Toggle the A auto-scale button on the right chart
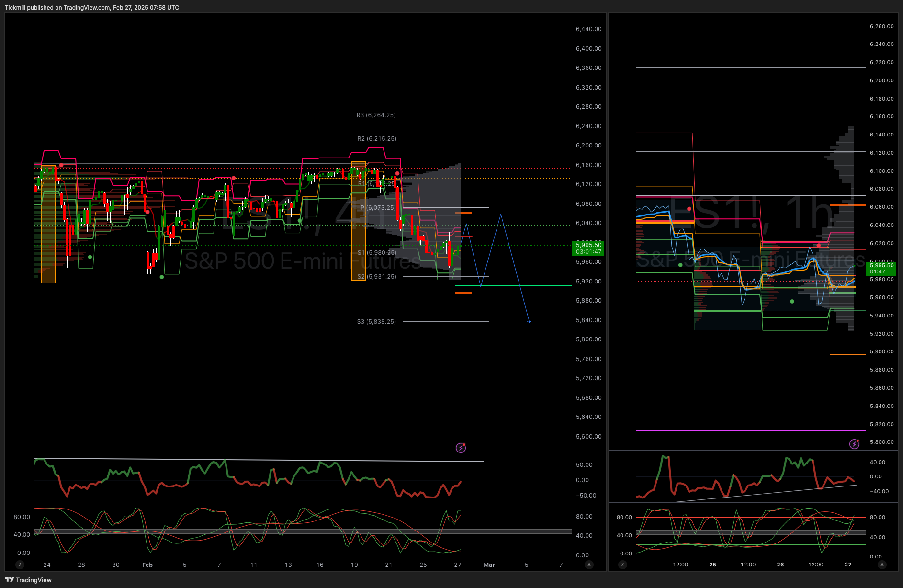The image size is (903, 588). [882, 565]
